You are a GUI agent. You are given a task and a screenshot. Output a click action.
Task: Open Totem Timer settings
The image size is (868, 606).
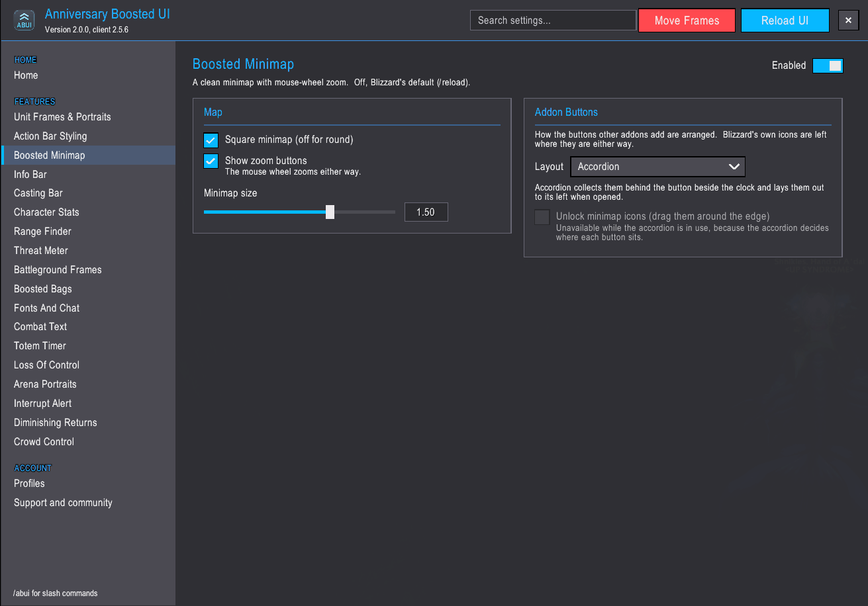(x=88, y=346)
